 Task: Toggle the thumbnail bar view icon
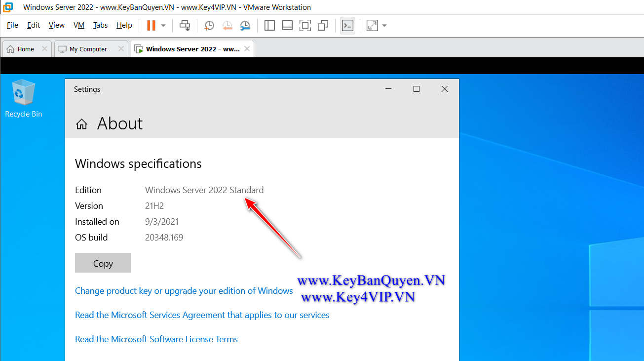pos(288,25)
